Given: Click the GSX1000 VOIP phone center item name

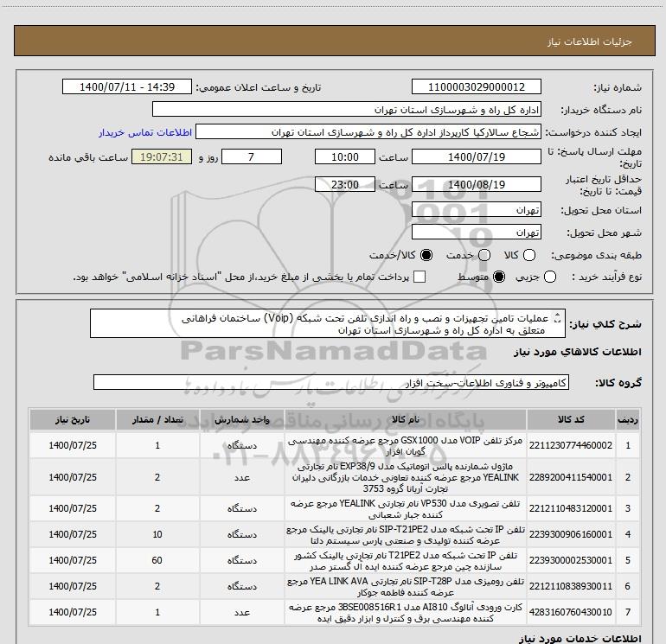Looking at the screenshot, I should [406, 446].
